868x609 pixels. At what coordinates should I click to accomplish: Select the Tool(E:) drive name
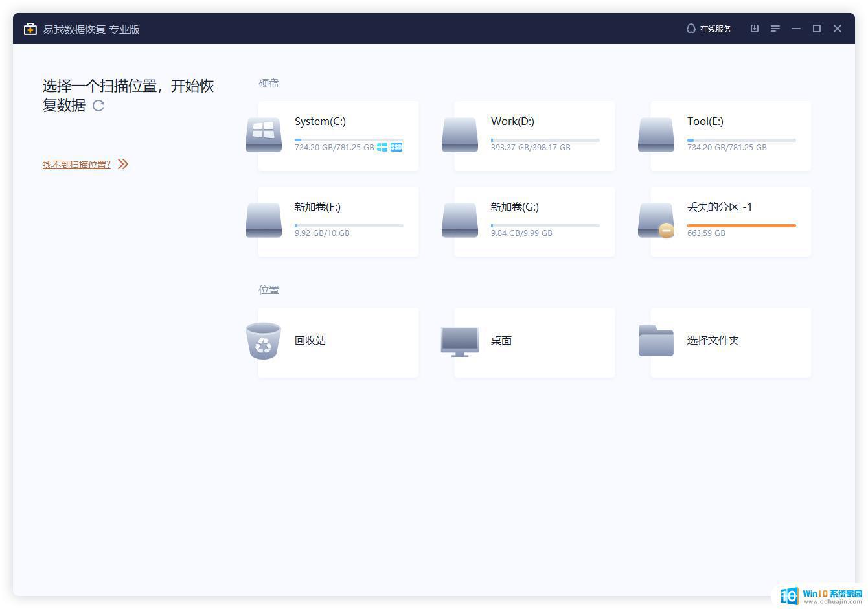(x=705, y=121)
